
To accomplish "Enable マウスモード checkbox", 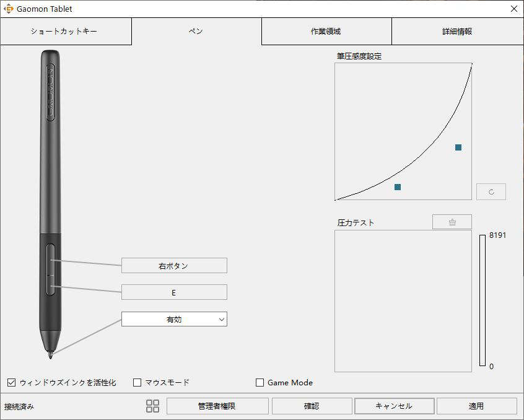I will click(137, 382).
